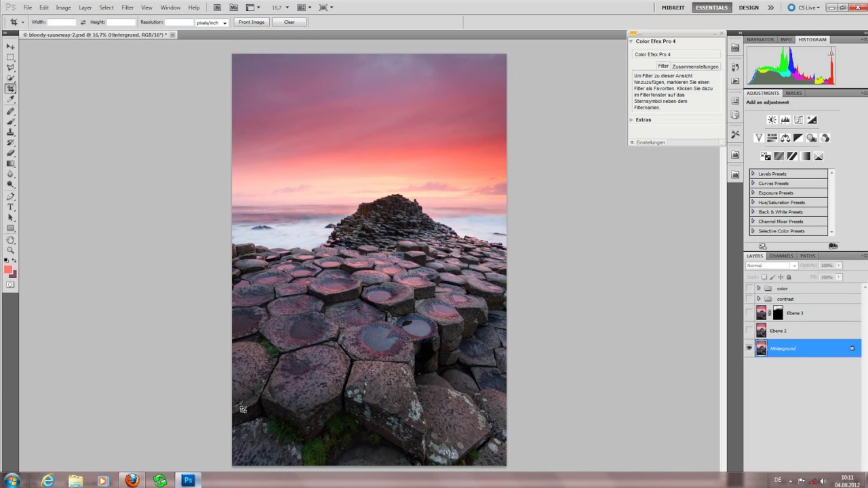Click the foreground color swatch

(8, 270)
